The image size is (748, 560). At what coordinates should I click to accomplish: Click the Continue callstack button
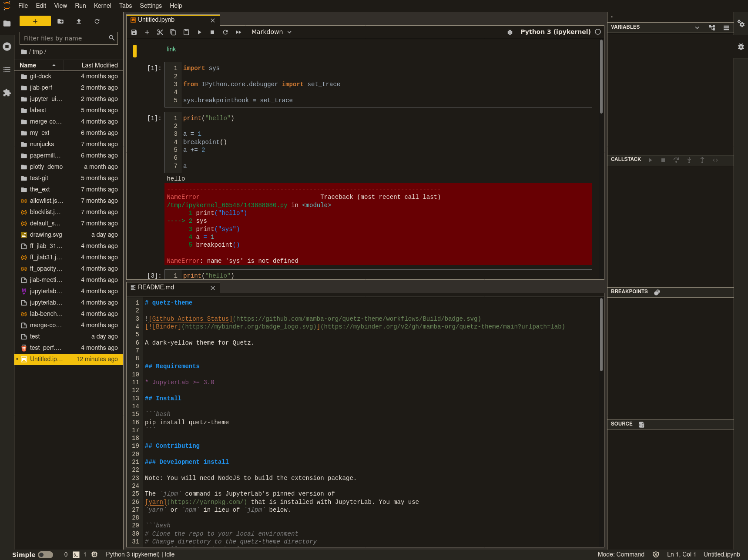[650, 160]
